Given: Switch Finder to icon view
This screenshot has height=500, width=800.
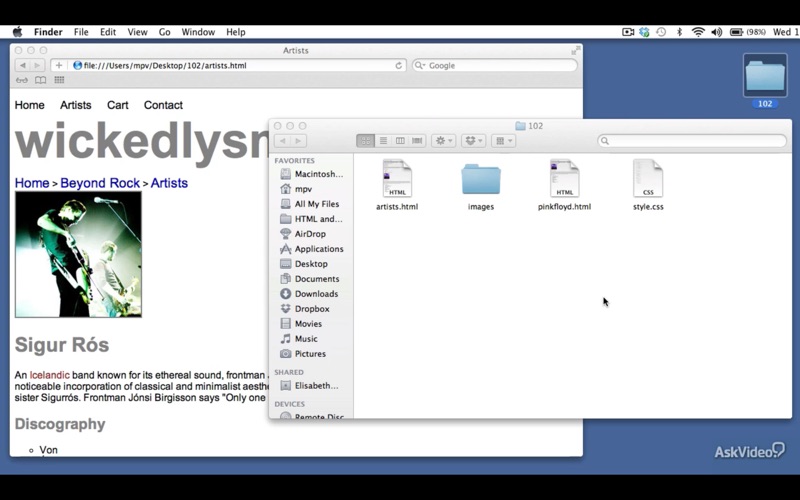Looking at the screenshot, I should (x=365, y=141).
